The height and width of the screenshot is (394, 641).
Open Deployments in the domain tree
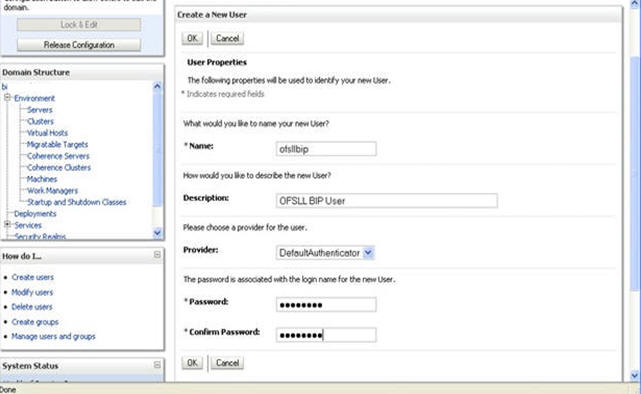click(35, 214)
